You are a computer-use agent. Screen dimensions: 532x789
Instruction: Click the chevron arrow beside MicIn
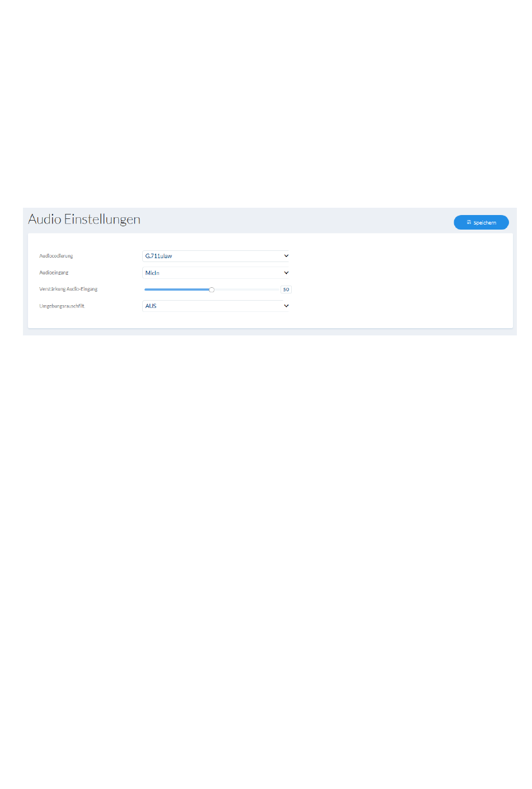tap(286, 273)
